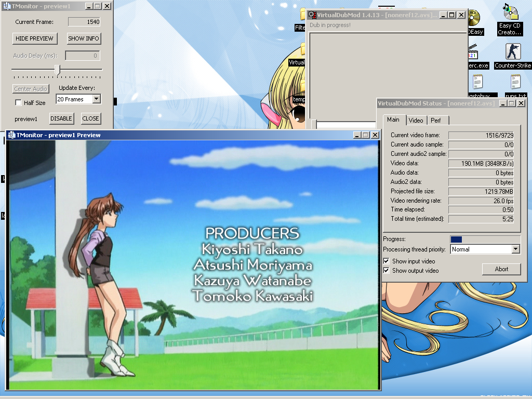
Task: Click the dub Progress bar
Action: 485,239
